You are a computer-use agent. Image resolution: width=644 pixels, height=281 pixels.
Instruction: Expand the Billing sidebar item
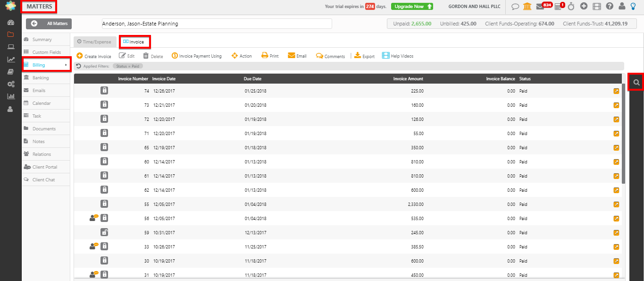[46, 65]
